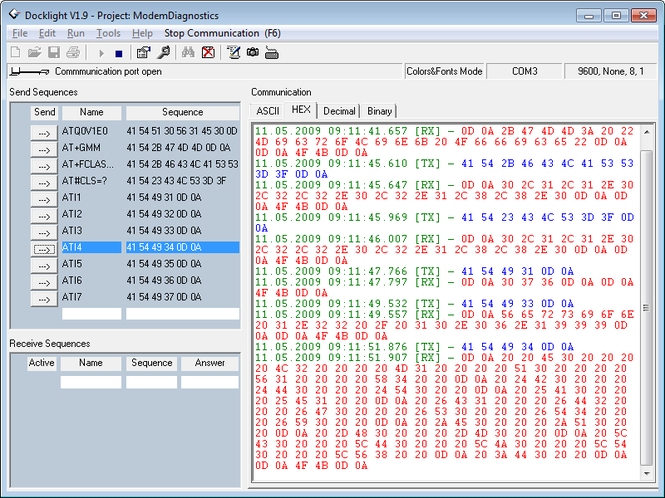Click the keyboard console icon
The width and height of the screenshot is (665, 498).
[x=272, y=52]
